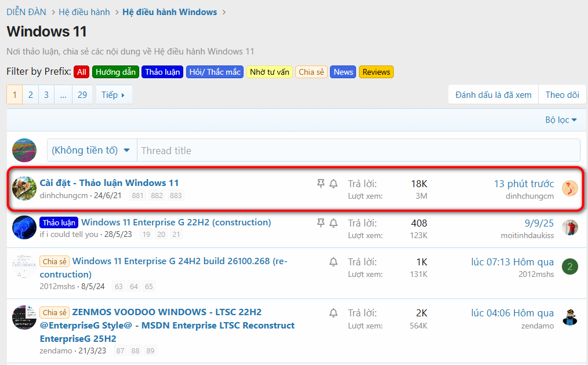Jump to page 882 of Cài đặt thread

157,196
